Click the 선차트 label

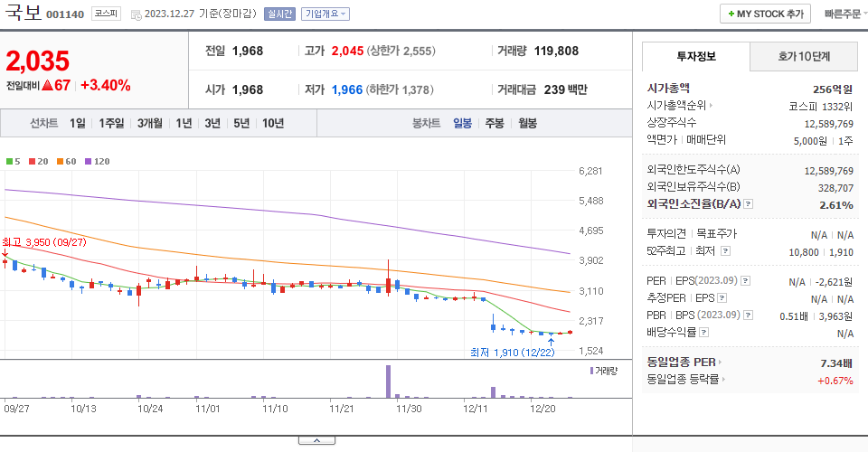43,123
